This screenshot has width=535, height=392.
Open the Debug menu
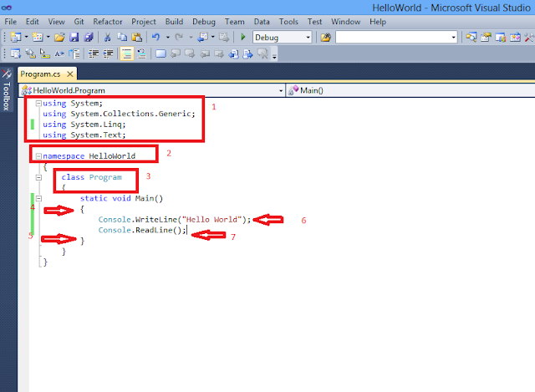[204, 22]
